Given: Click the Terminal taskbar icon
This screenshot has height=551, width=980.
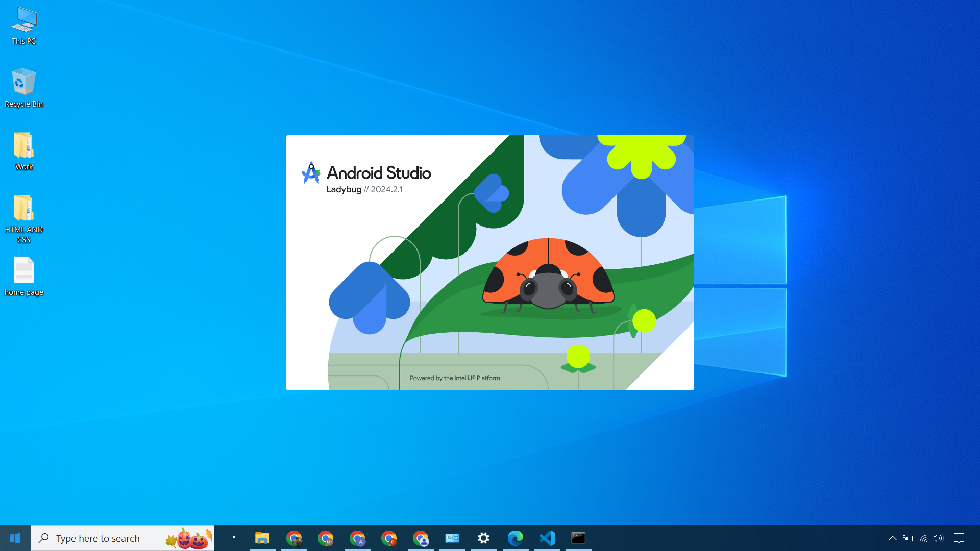Looking at the screenshot, I should point(578,538).
